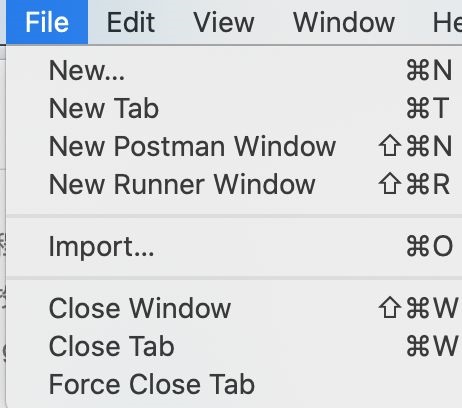This screenshot has height=408, width=462.
Task: Click the ⇧⌘W shortcut beside Close Window
Action: 418,308
